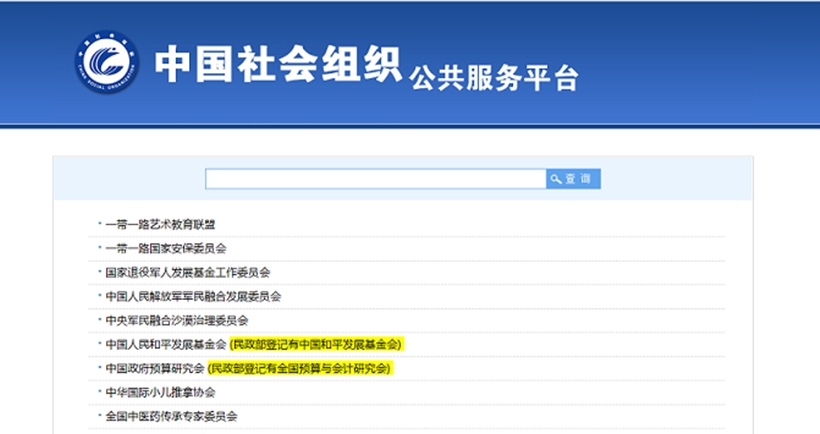Click the 中国社会组织 site title text
The width and height of the screenshot is (820, 434).
pos(277,65)
